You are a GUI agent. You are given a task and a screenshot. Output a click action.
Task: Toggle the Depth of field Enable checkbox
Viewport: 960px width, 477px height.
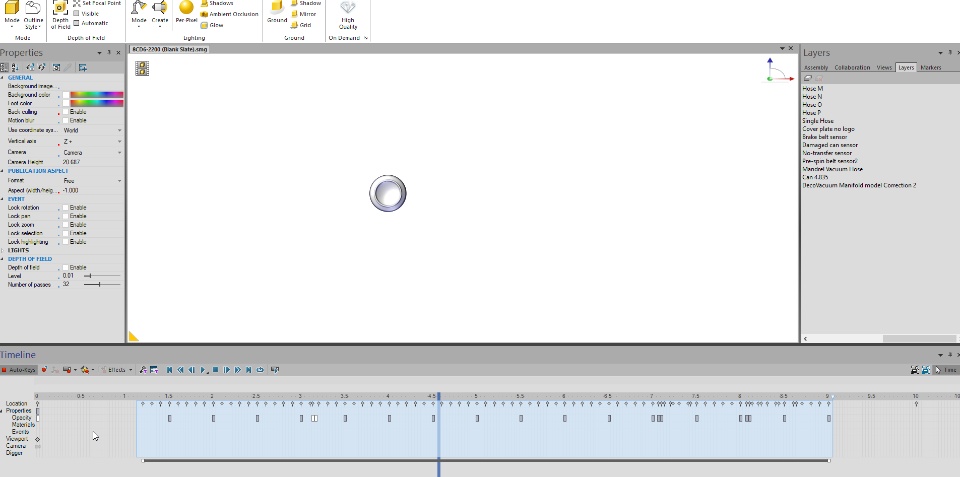tap(66, 268)
